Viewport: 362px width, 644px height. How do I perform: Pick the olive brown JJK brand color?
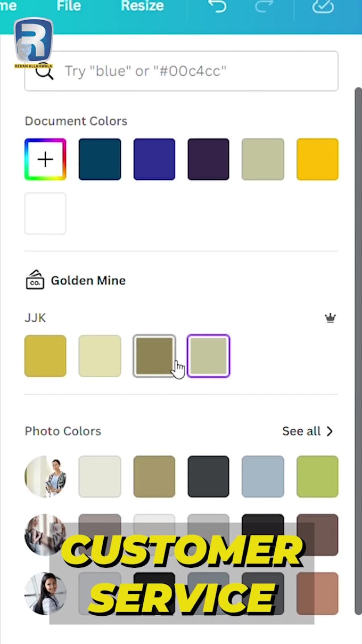coord(154,356)
